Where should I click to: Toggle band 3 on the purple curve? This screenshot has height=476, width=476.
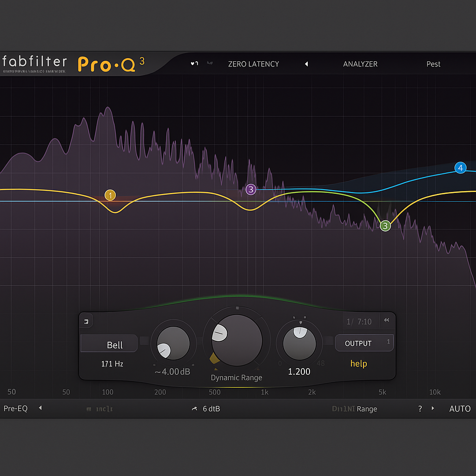251,189
